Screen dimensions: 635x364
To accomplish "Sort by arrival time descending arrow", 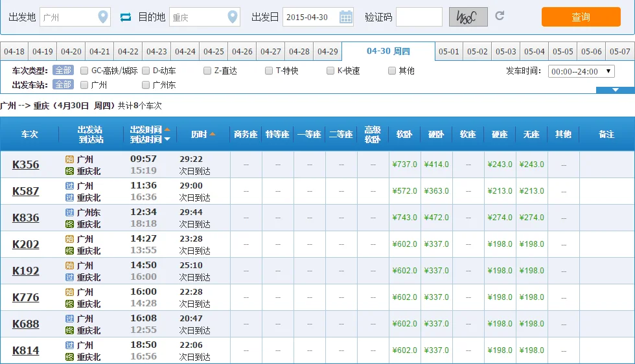I will (x=167, y=139).
